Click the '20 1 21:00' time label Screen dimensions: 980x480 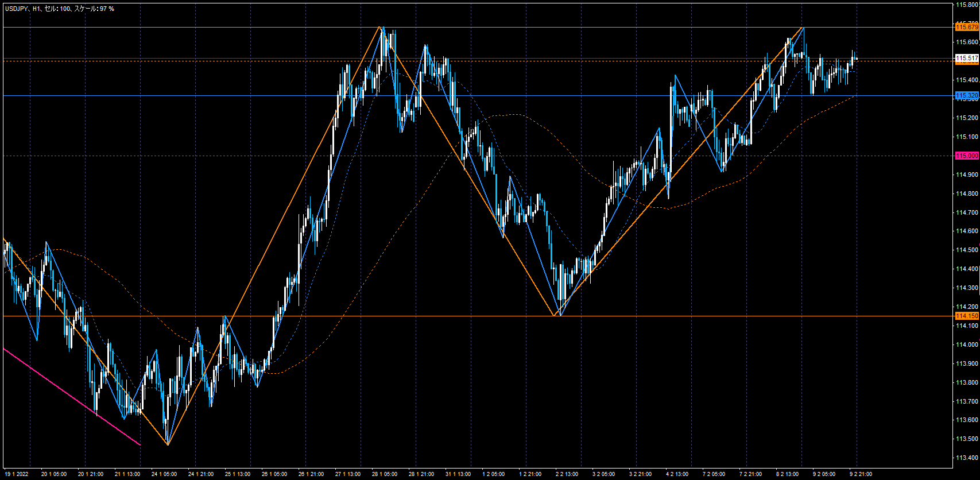click(x=90, y=474)
